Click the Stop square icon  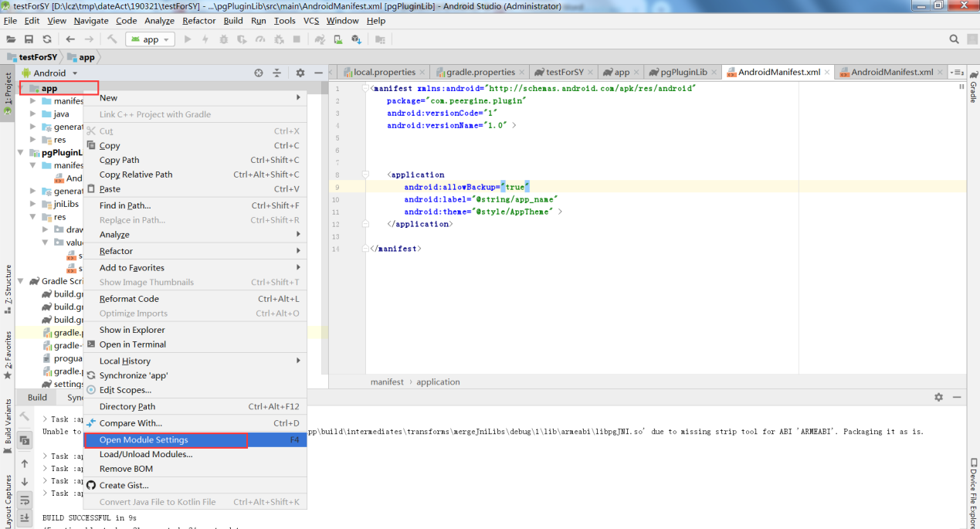click(297, 39)
